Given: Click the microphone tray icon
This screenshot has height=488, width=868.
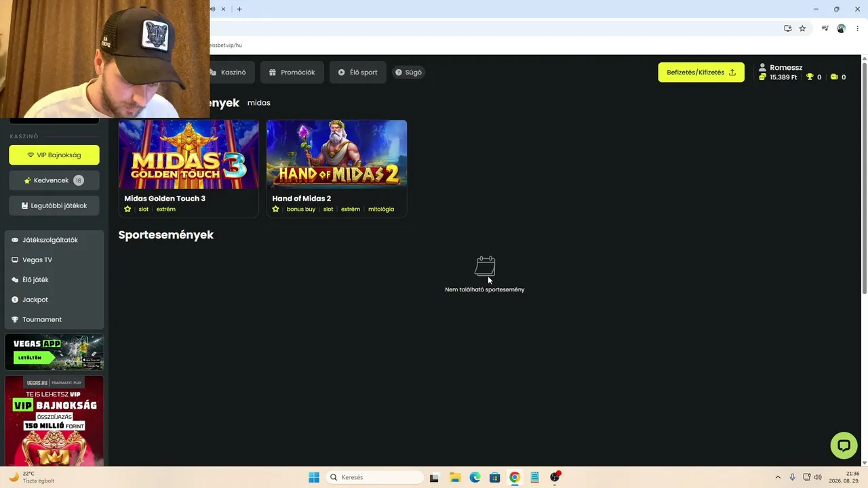Looking at the screenshot, I should click(x=792, y=477).
